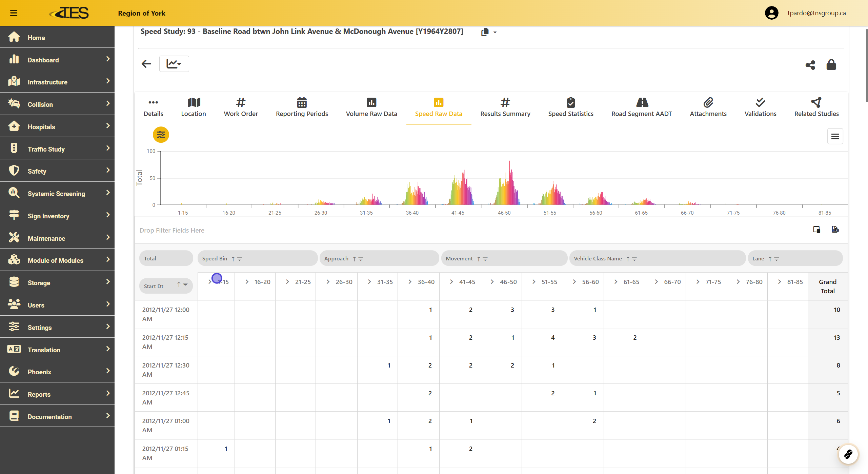Click the user account avatar icon
Viewport: 868px width, 474px height.
(771, 13)
